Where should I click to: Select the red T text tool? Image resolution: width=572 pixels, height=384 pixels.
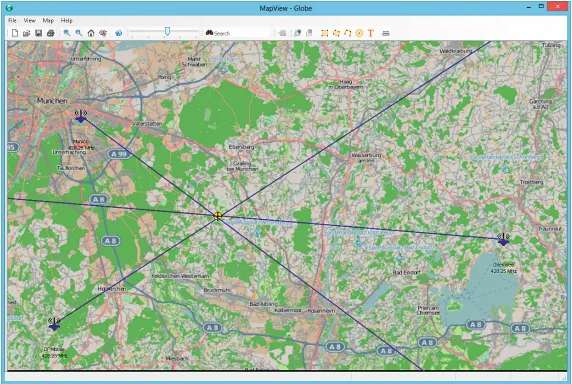coord(371,33)
